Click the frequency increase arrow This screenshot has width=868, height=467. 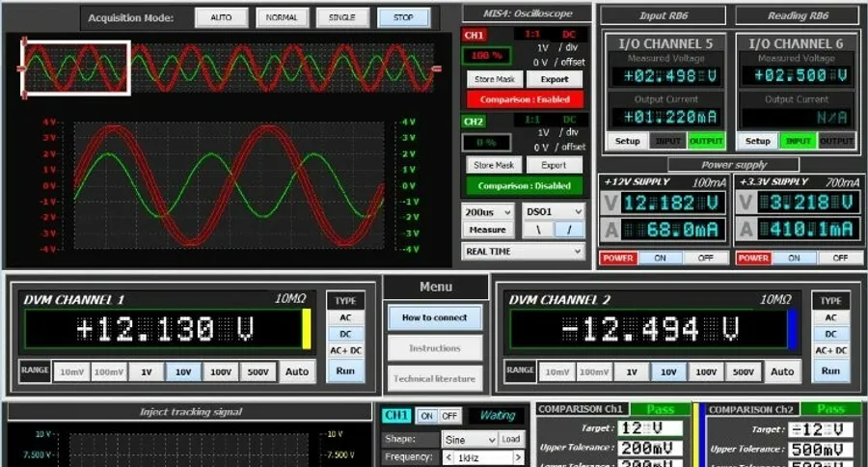518,457
